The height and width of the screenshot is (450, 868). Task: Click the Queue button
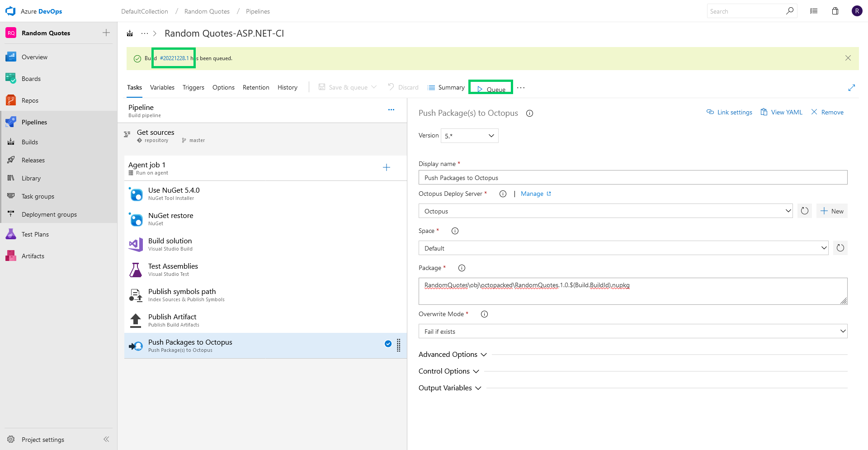click(491, 89)
